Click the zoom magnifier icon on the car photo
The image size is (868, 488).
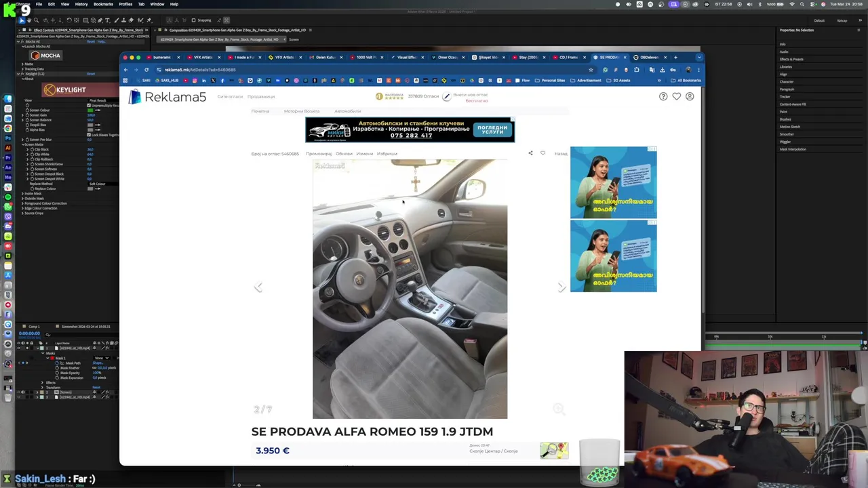click(x=558, y=409)
